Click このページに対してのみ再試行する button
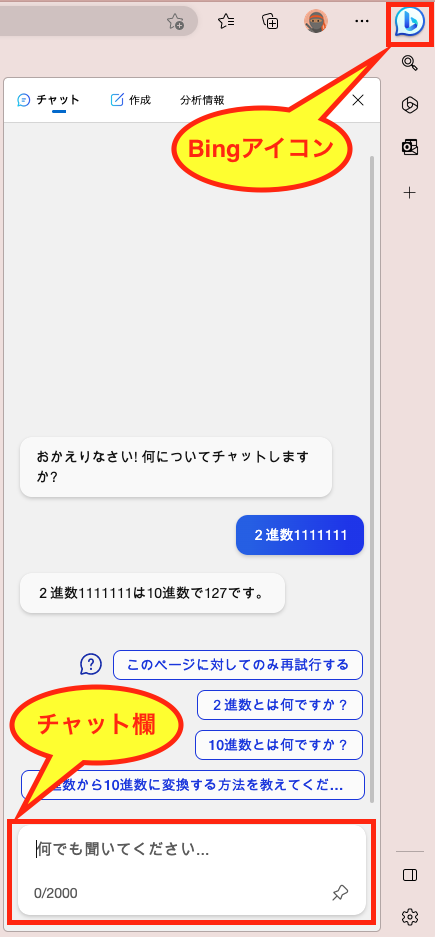Viewport: 435px width, 937px height. 238,665
